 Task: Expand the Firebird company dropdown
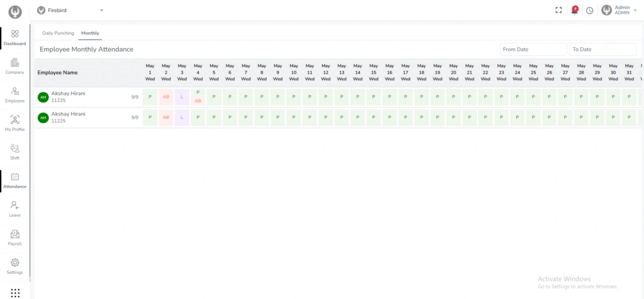point(70,10)
